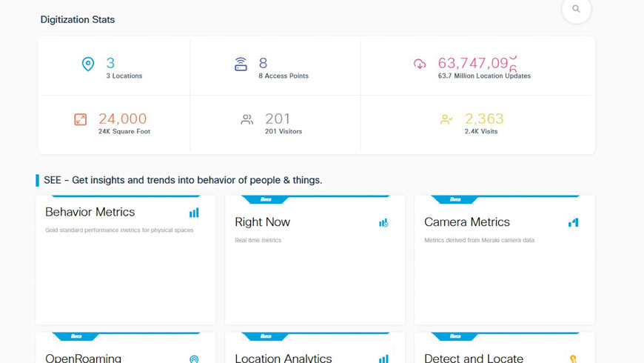The width and height of the screenshot is (644, 363).
Task: Click the search magnifier button
Action: click(x=576, y=9)
